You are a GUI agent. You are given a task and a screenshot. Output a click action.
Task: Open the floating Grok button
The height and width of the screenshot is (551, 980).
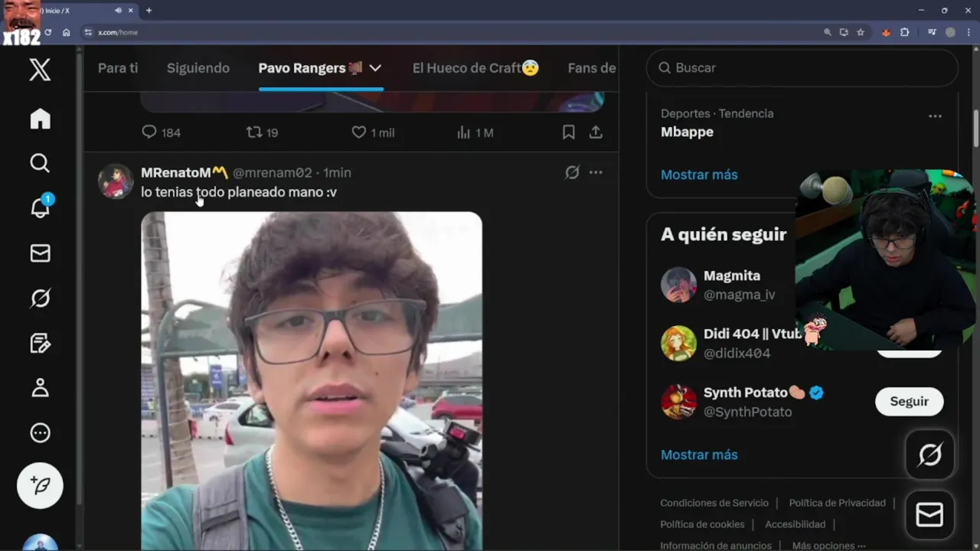[929, 455]
